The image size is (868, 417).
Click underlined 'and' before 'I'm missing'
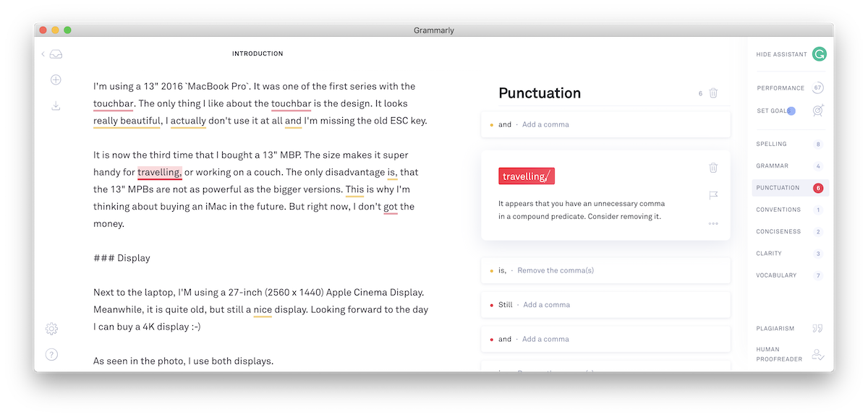point(293,121)
